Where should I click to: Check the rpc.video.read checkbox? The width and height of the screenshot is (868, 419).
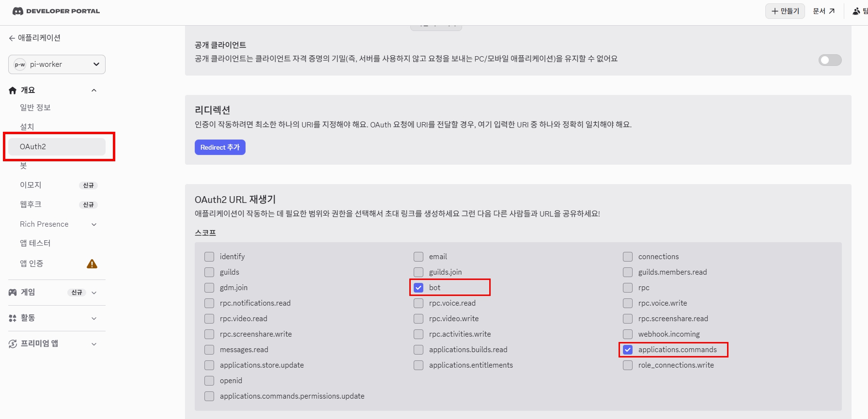click(209, 319)
